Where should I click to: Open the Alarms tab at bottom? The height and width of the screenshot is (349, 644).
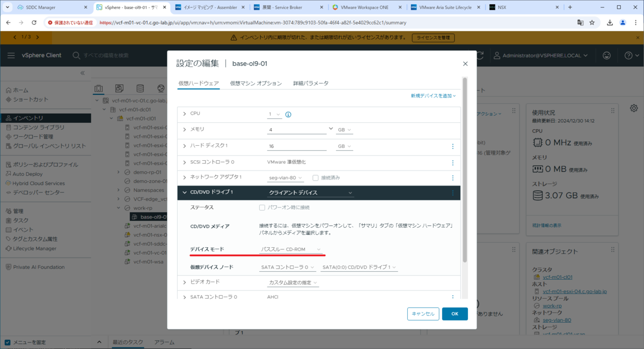(x=164, y=342)
